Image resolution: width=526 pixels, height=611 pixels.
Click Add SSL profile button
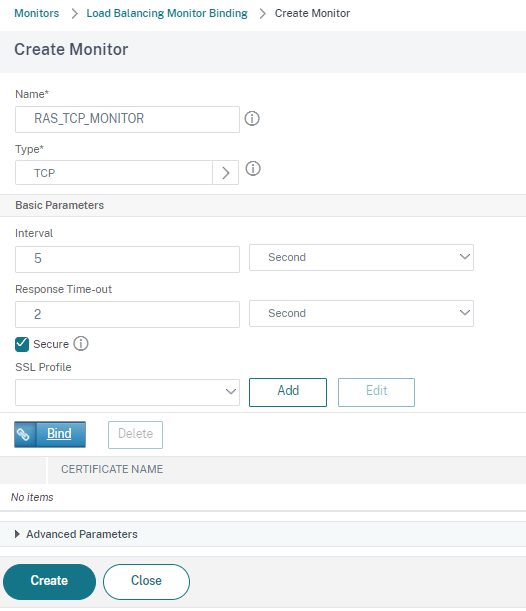coord(288,392)
